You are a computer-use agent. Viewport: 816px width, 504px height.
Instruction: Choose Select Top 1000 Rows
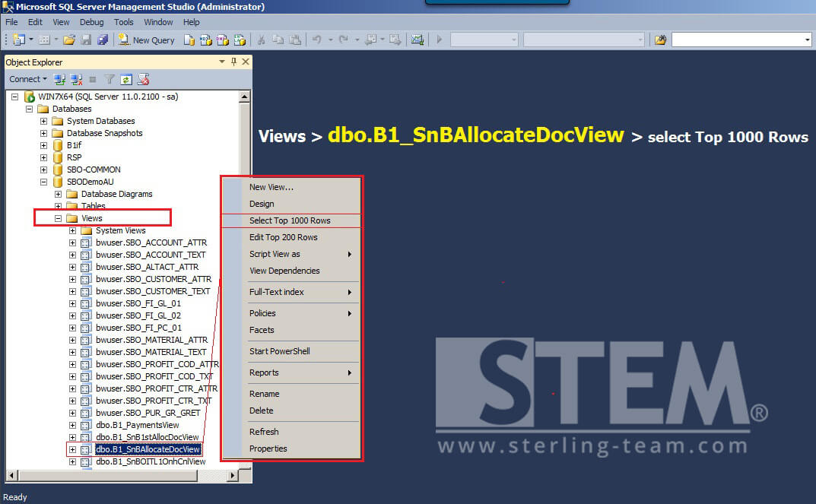[291, 220]
